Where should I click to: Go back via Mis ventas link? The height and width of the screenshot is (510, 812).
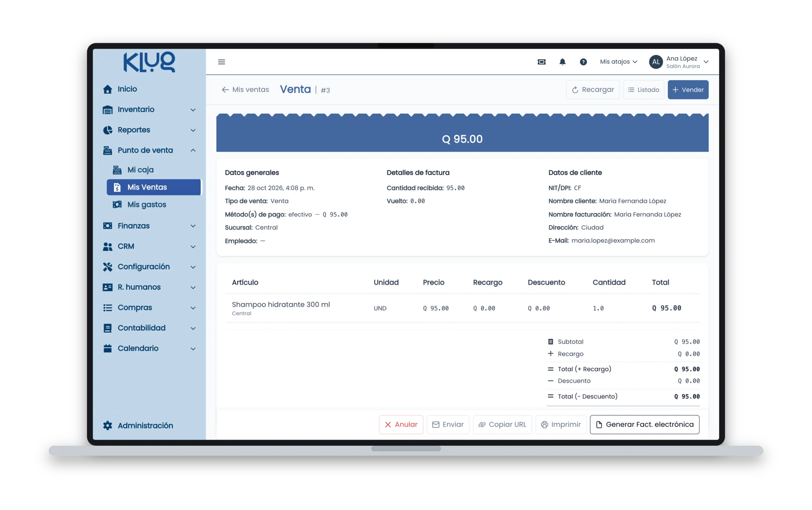tap(245, 89)
